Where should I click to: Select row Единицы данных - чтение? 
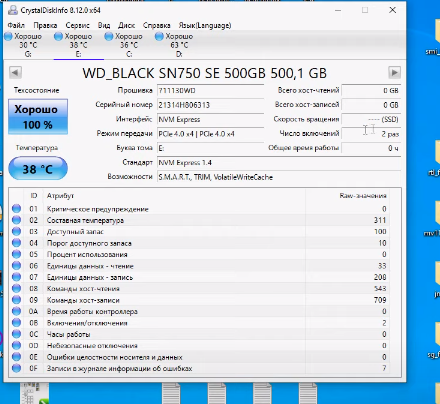coord(199,266)
